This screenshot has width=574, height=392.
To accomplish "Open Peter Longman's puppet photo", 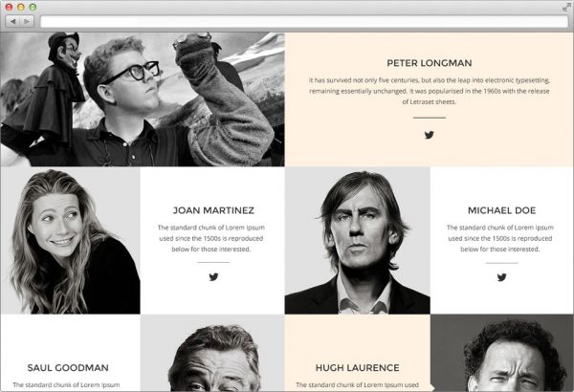I will (143, 99).
